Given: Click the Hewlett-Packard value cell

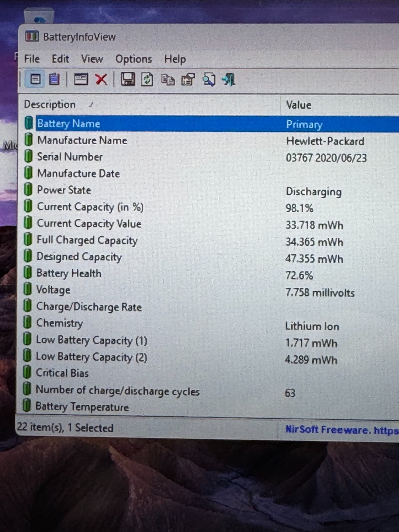Looking at the screenshot, I should pyautogui.click(x=325, y=141).
